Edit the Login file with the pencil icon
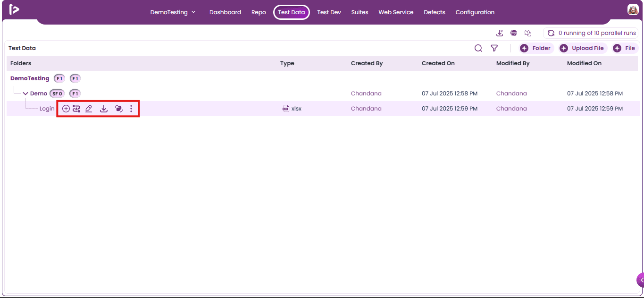 point(89,109)
